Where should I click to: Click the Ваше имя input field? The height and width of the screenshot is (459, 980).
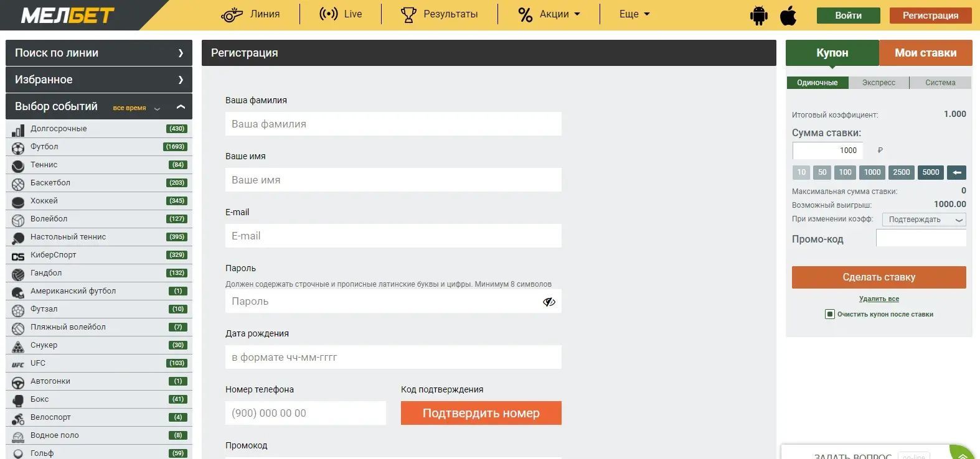(393, 180)
